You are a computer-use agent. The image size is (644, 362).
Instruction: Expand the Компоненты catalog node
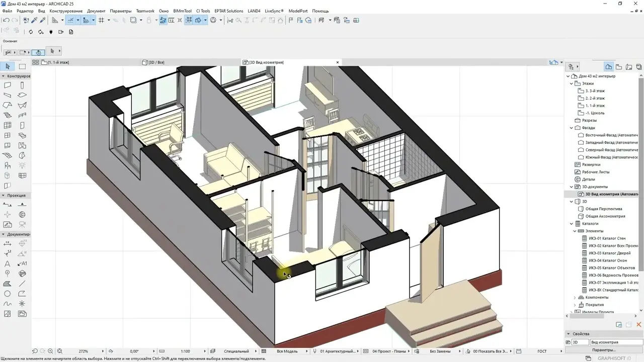[x=575, y=297]
